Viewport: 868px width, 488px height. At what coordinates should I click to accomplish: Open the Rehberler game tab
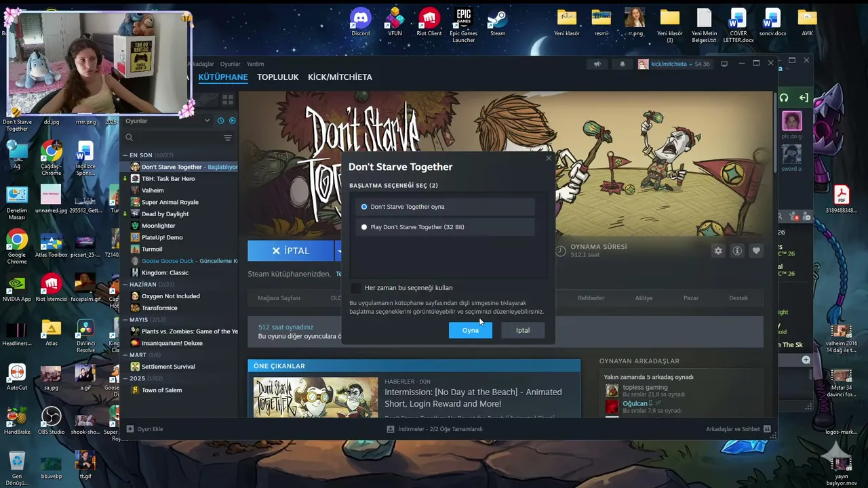591,298
